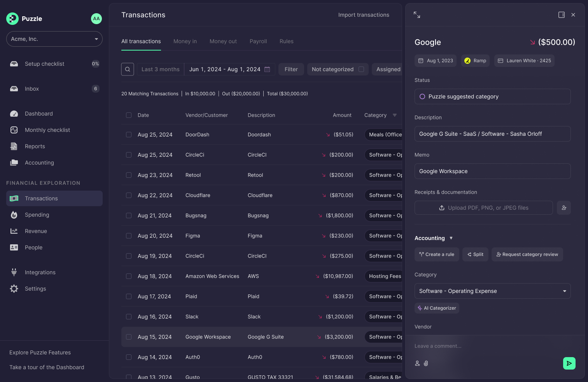Check the select-all header checkbox
The image size is (588, 382).
pyautogui.click(x=129, y=115)
